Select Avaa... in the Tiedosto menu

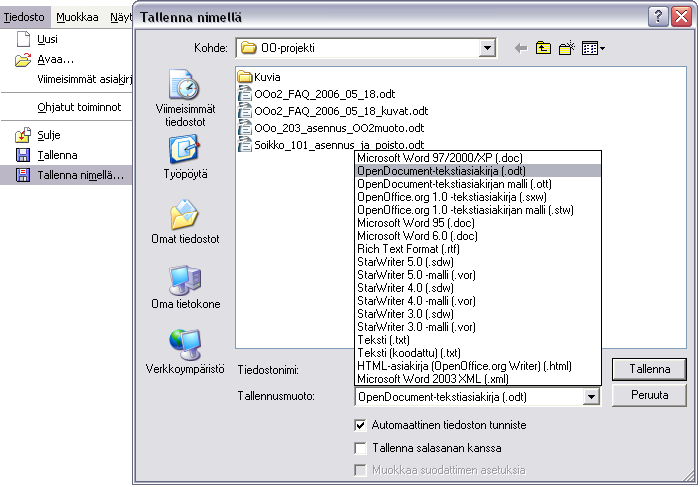(66, 59)
